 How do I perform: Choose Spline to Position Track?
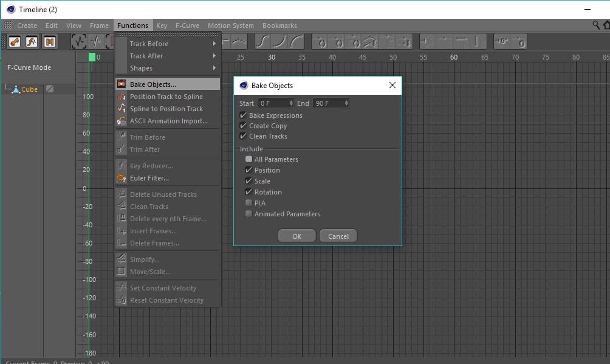(168, 109)
